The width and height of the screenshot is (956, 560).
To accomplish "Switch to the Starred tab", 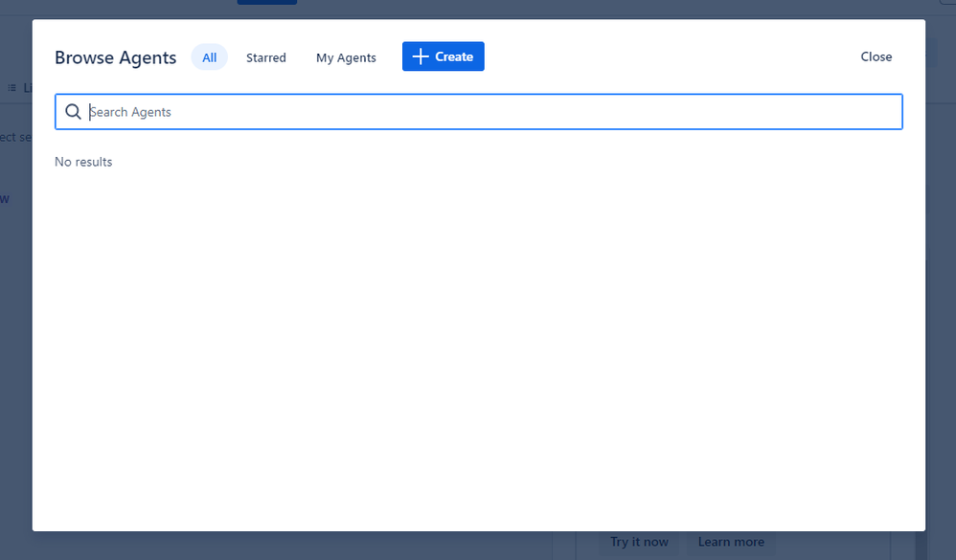I will 266,57.
